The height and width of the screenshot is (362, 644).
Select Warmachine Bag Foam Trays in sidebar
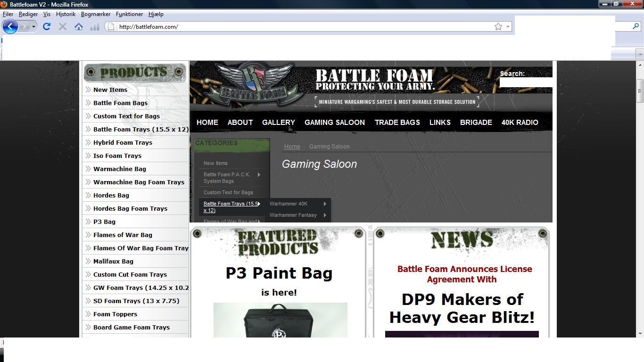[139, 182]
